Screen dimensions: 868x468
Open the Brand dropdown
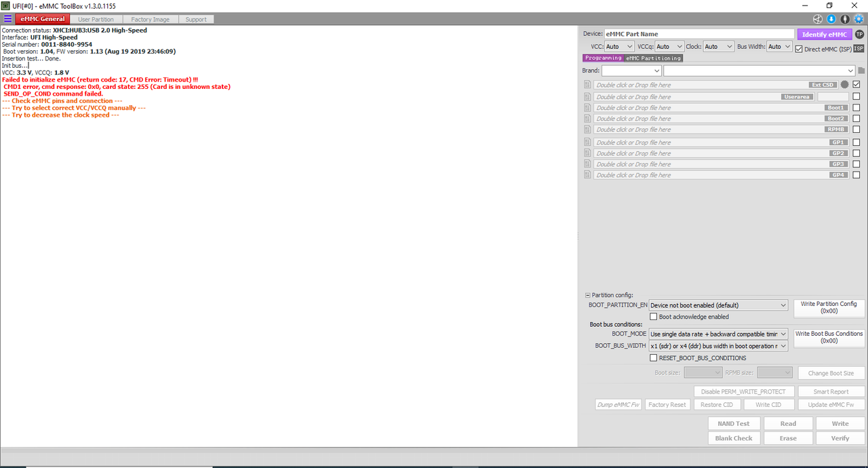631,71
